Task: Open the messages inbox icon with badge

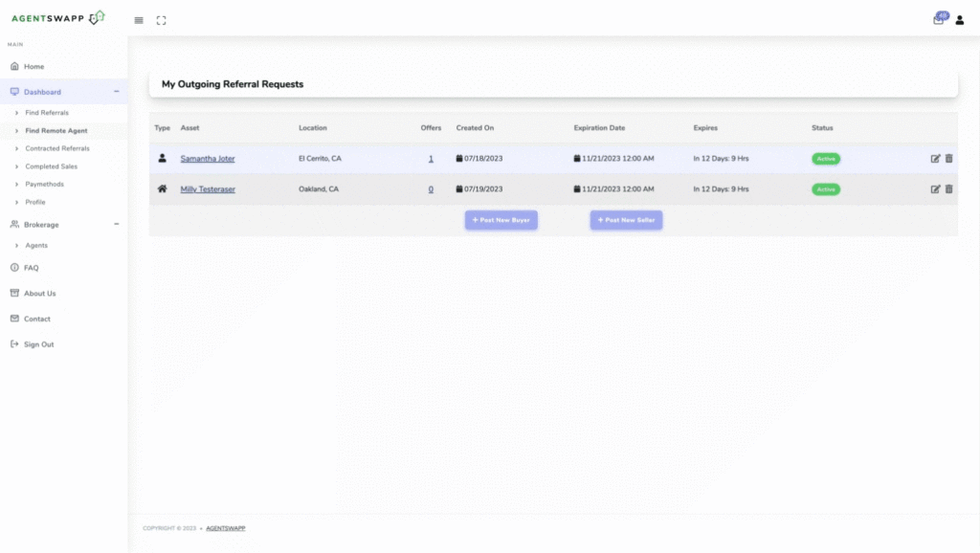Action: click(938, 20)
